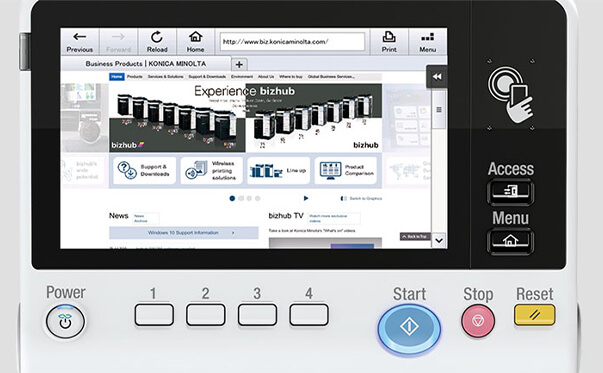Open Products in the site navigation
The width and height of the screenshot is (603, 373).
pos(135,77)
